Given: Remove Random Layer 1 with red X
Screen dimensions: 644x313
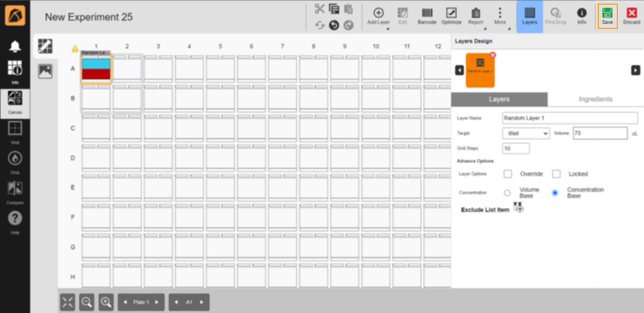Looking at the screenshot, I should click(493, 55).
